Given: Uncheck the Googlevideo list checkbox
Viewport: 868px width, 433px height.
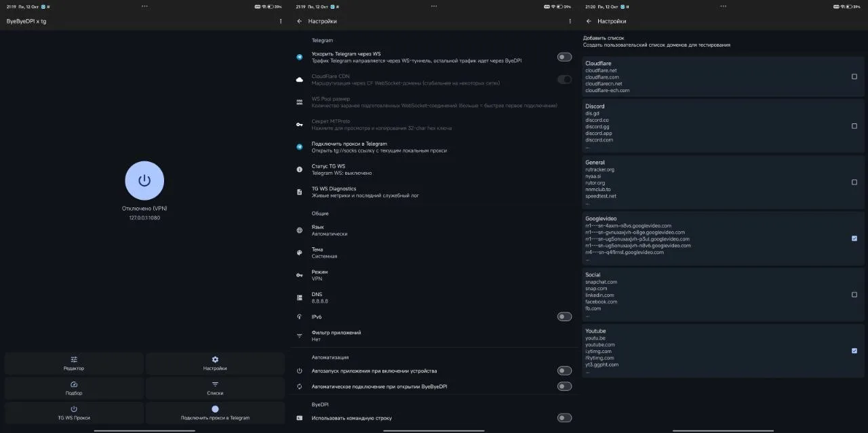Looking at the screenshot, I should pyautogui.click(x=854, y=239).
